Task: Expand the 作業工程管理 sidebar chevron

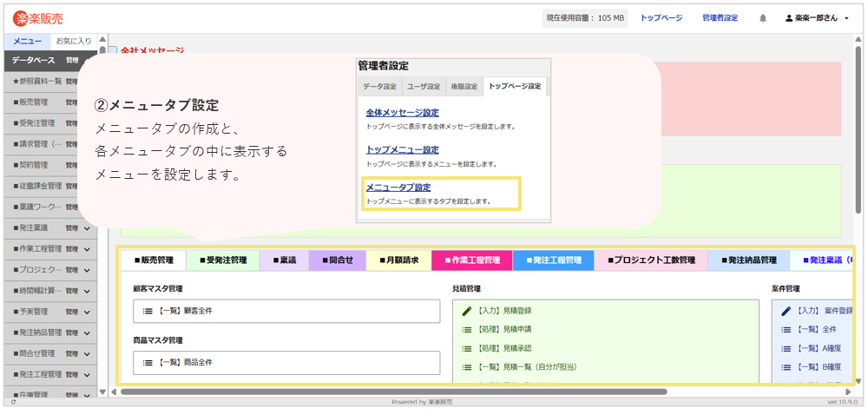Action: [x=87, y=249]
